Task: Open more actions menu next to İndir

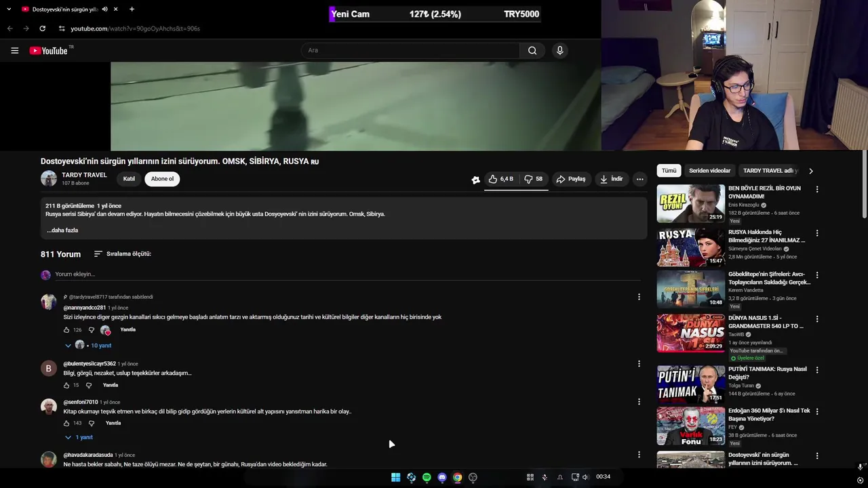Action: tap(639, 179)
